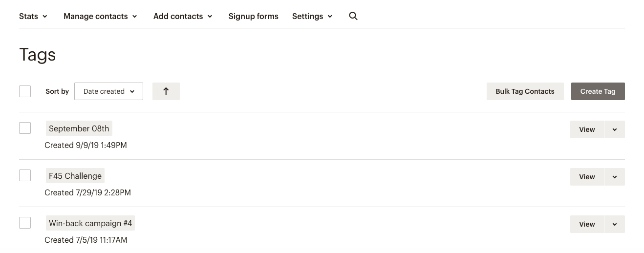Viewport: 644px width, 253px height.
Task: Go to Signup forms
Action: pyautogui.click(x=253, y=16)
